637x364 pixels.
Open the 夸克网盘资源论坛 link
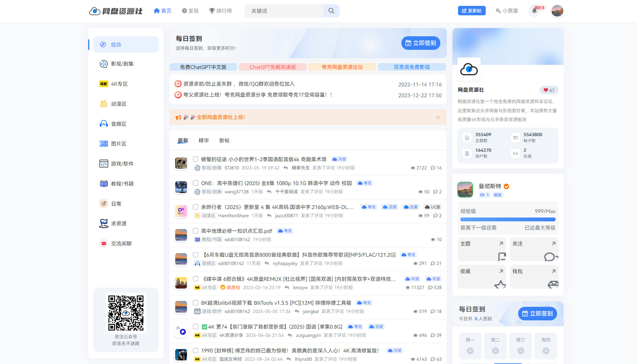pyautogui.click(x=342, y=67)
